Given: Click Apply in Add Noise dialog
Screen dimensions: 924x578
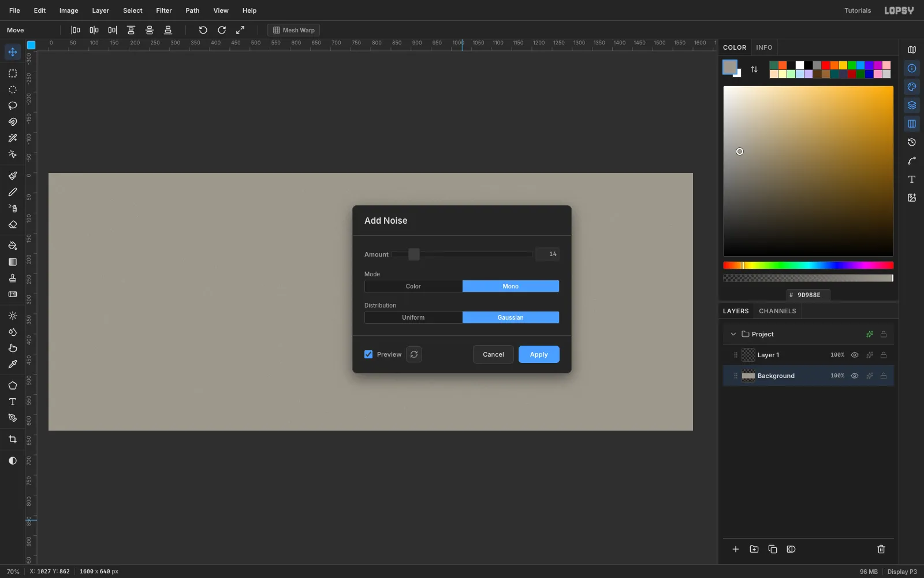Looking at the screenshot, I should pos(539,354).
